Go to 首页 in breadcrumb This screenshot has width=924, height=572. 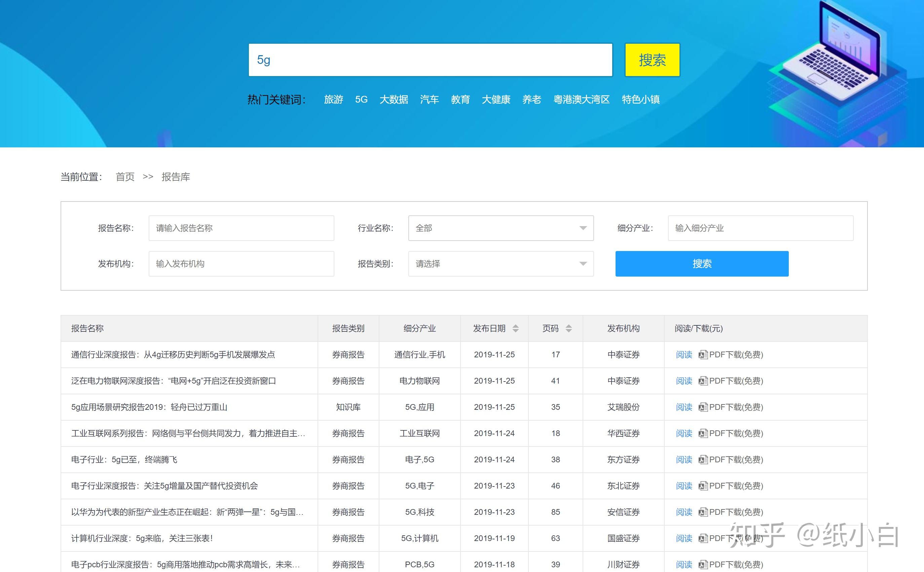[125, 177]
